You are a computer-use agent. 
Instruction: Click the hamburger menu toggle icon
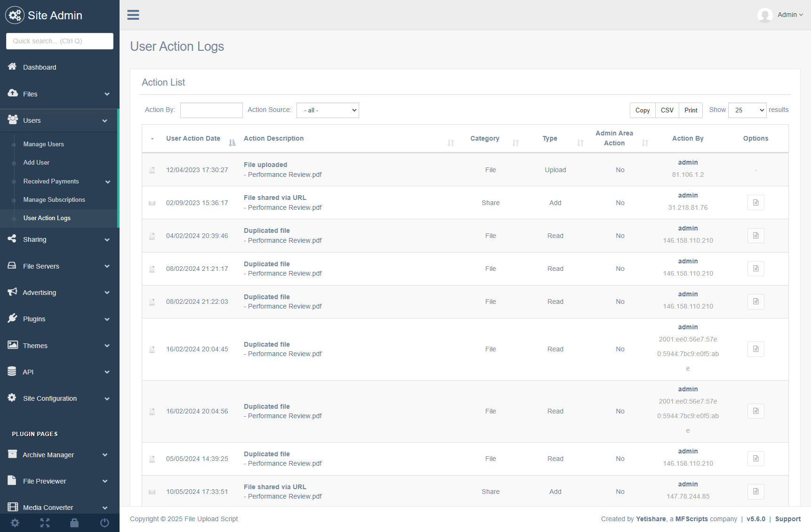133,15
